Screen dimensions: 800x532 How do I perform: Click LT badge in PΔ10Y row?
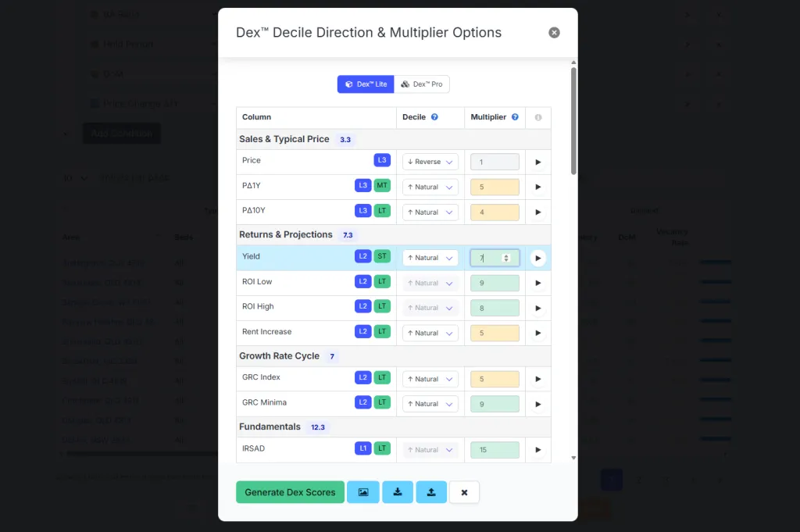click(382, 211)
